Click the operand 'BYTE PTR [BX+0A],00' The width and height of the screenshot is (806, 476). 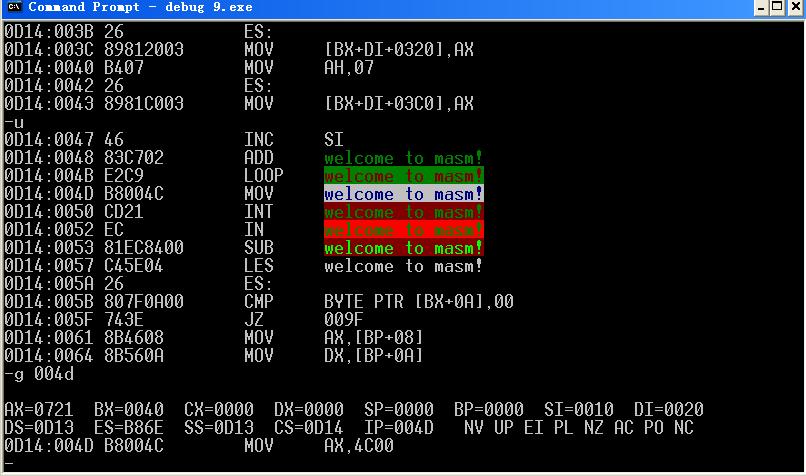click(x=419, y=302)
